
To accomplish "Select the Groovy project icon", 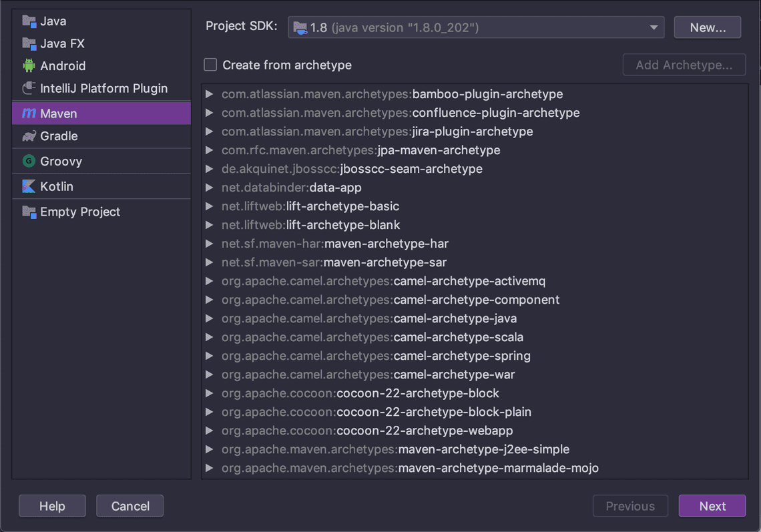I will (x=27, y=161).
